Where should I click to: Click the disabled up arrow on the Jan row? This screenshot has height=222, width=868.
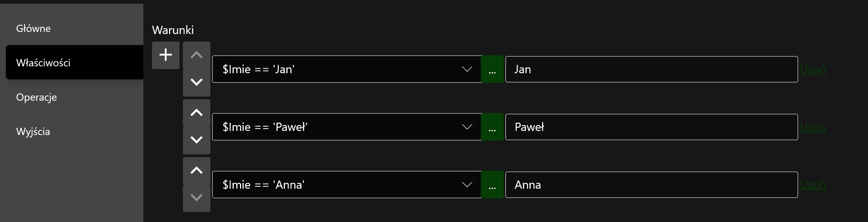(196, 55)
